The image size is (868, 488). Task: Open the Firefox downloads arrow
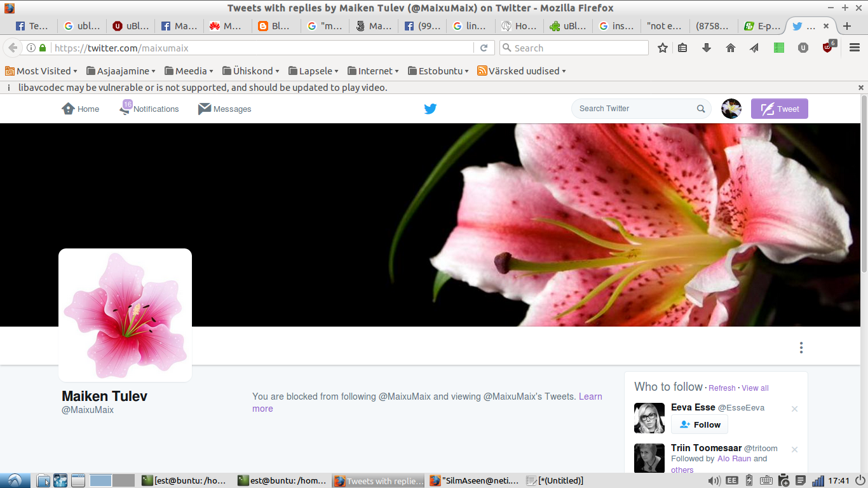[707, 48]
